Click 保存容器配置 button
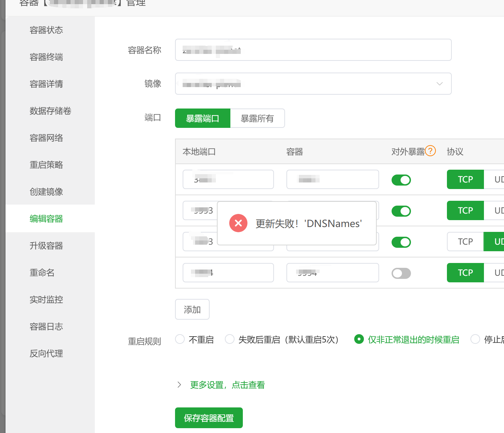This screenshot has height=433, width=504. click(x=209, y=418)
